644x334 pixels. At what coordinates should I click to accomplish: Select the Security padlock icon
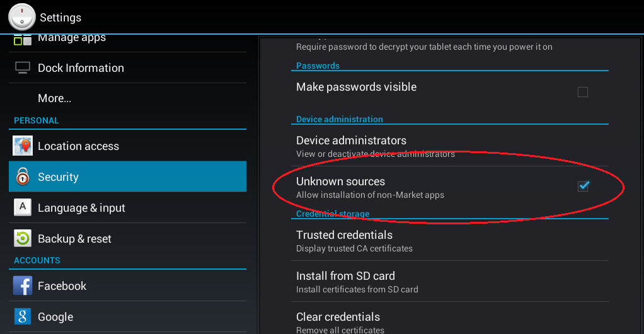coord(23,176)
